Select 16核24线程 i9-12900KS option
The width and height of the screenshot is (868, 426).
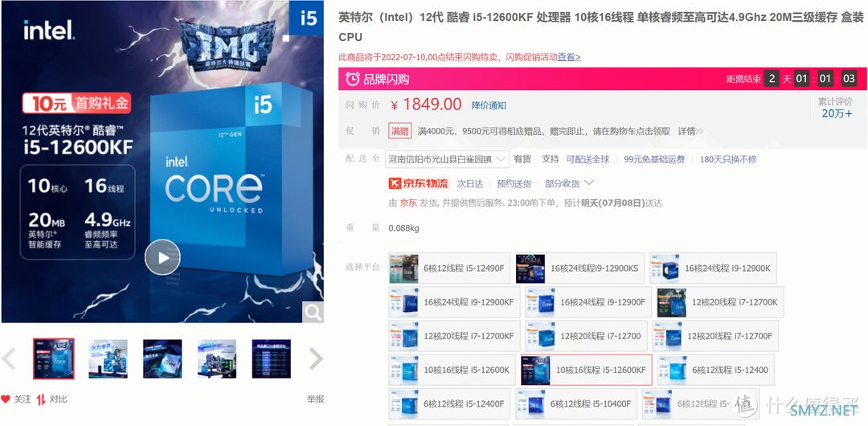pos(579,268)
